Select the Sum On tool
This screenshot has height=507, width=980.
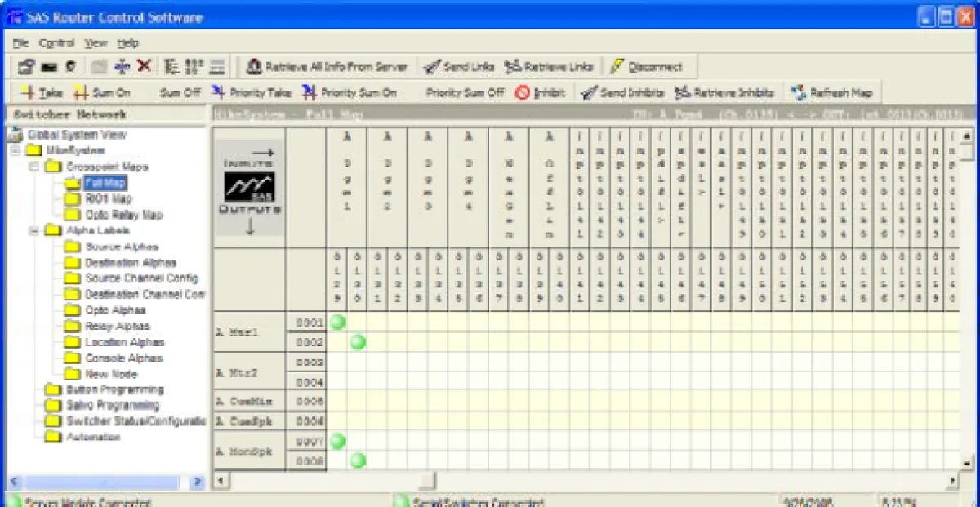coord(102,93)
